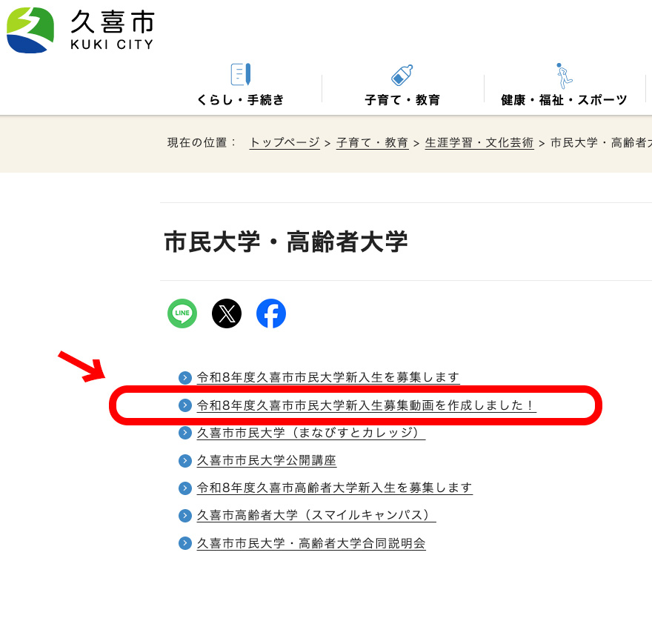Open the くらし・手続き menu

(x=240, y=100)
